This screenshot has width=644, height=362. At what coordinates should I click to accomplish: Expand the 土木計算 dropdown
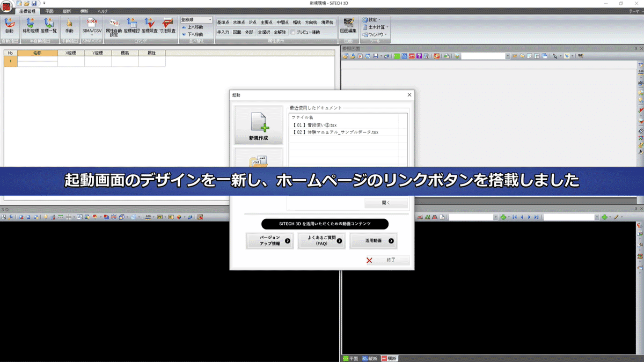375,27
